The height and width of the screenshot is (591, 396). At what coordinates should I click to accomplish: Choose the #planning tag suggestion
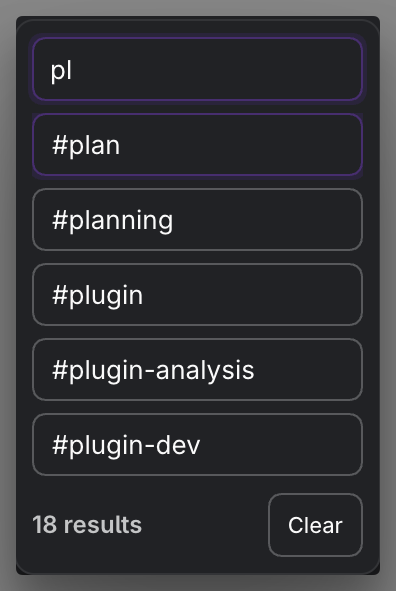click(x=197, y=220)
